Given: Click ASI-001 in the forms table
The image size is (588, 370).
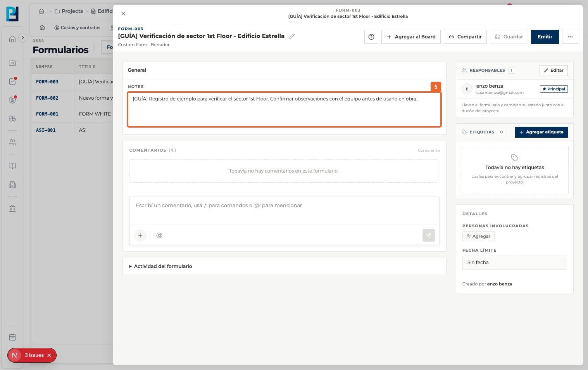Looking at the screenshot, I should coord(46,130).
